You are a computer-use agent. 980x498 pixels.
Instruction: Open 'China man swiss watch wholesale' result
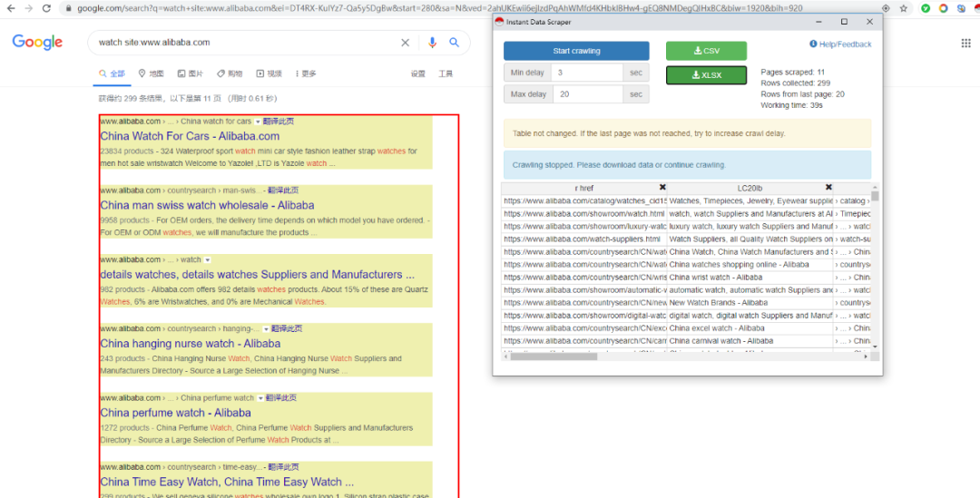click(x=207, y=205)
